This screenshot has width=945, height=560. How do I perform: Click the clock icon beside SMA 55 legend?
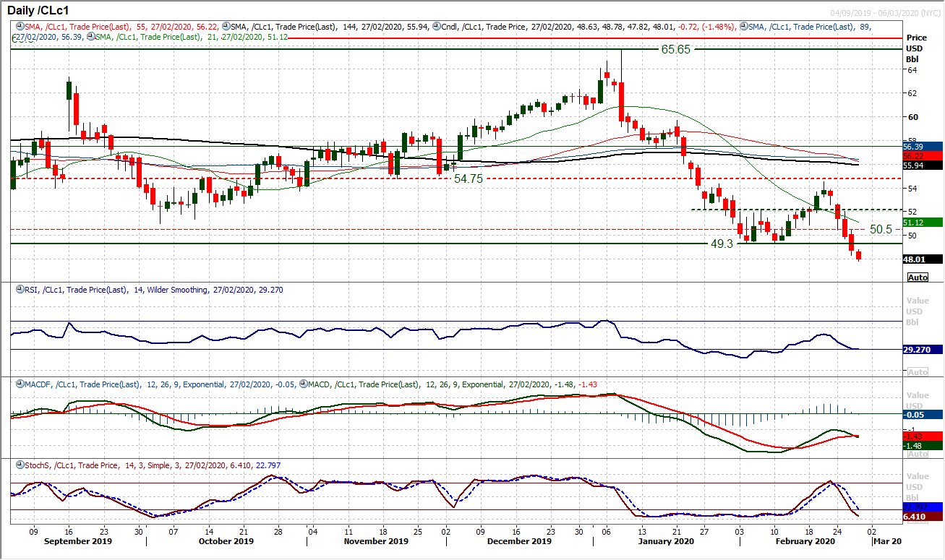[x=19, y=25]
